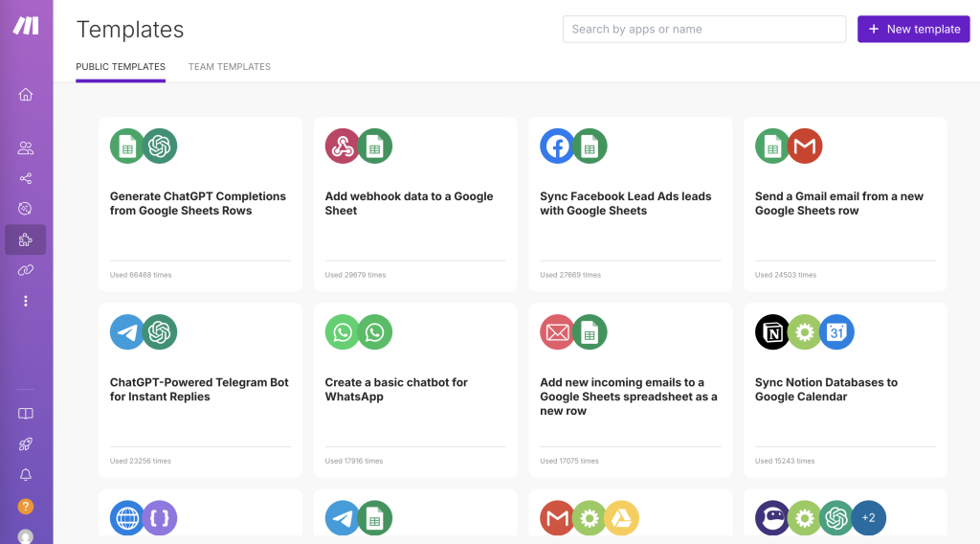The image size is (980, 544).
Task: Focus the Search by apps or name field
Action: [x=703, y=29]
